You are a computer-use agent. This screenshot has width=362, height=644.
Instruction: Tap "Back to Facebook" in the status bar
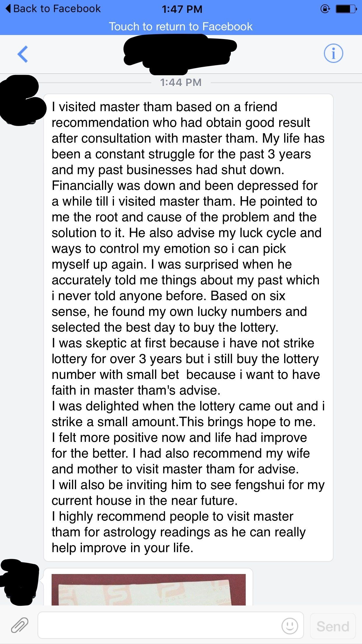click(x=57, y=9)
